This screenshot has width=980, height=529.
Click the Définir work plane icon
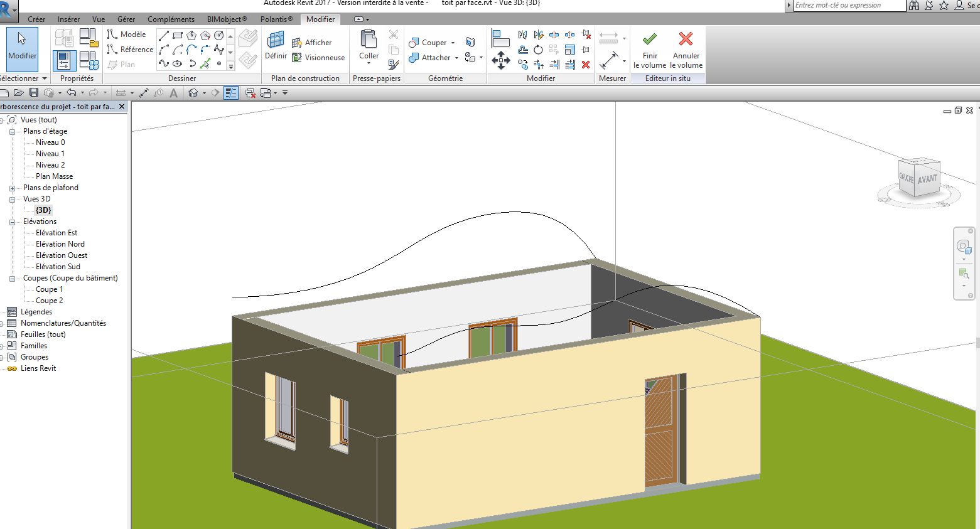tap(276, 41)
